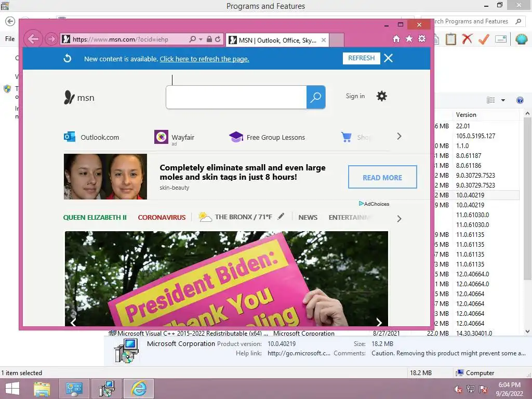Click back arrow in Programs and Features
Image resolution: width=532 pixels, height=399 pixels.
pyautogui.click(x=10, y=21)
